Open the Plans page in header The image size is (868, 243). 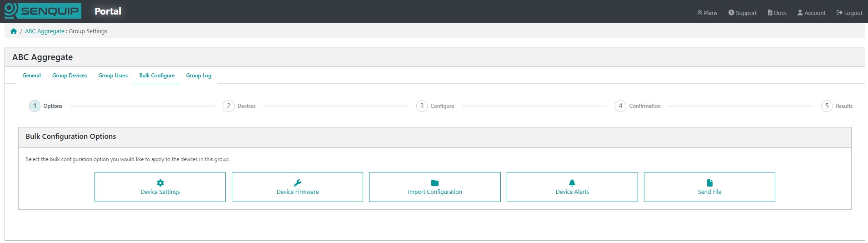coord(707,13)
